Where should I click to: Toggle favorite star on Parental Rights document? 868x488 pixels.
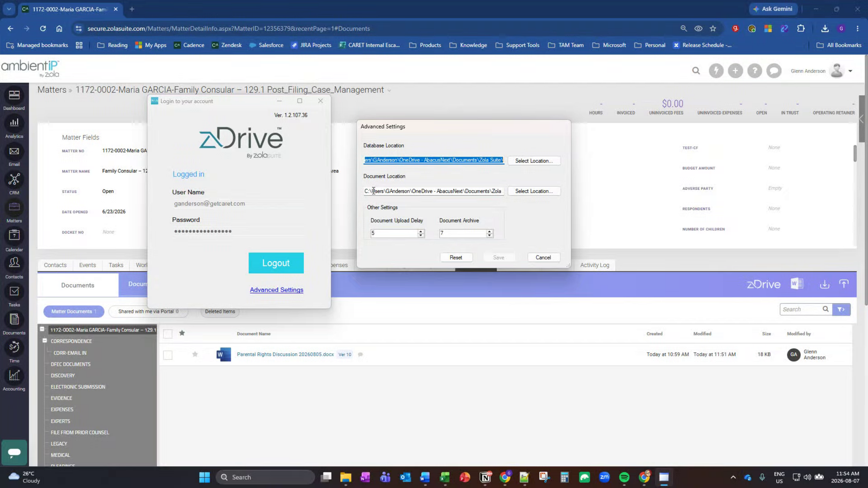(x=195, y=354)
